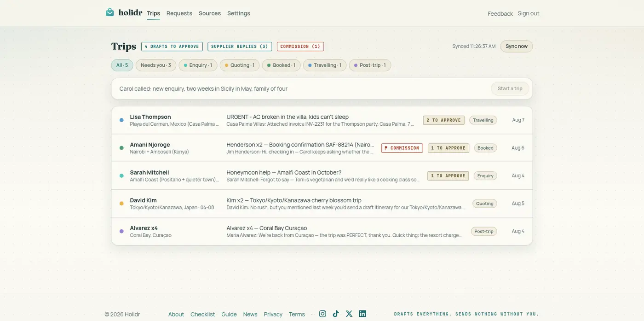Open the Holidr TikTok page
This screenshot has height=321, width=644.
[336, 314]
